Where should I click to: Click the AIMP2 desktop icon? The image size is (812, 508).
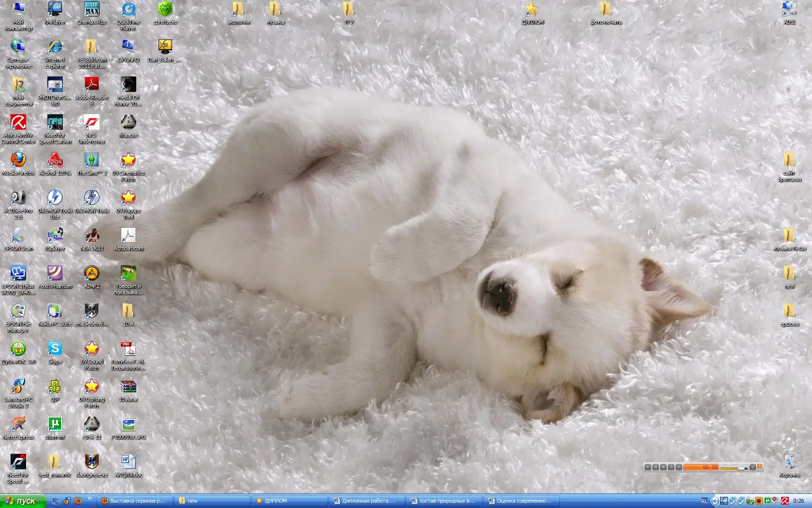point(91,273)
